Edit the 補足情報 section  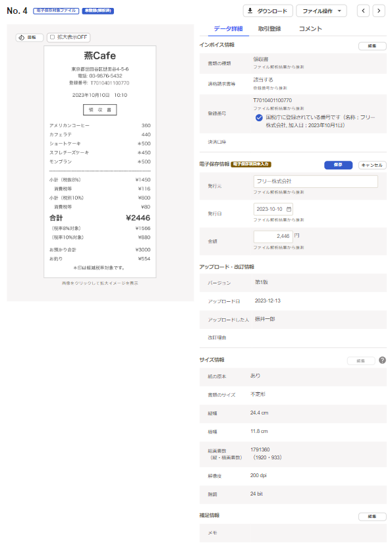372,516
